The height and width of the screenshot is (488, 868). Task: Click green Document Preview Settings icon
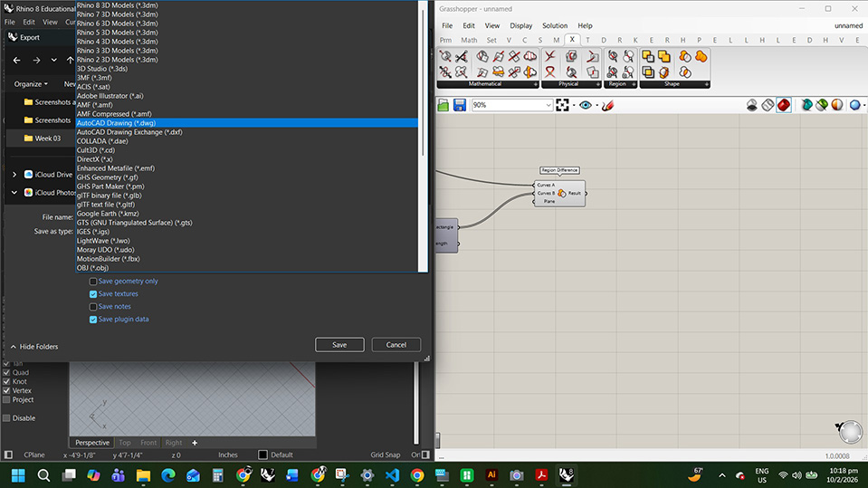[822, 105]
